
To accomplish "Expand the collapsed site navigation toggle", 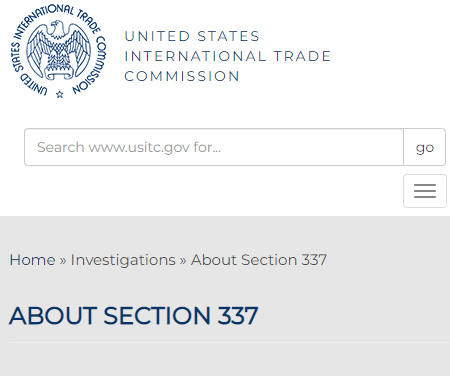I will (x=425, y=191).
